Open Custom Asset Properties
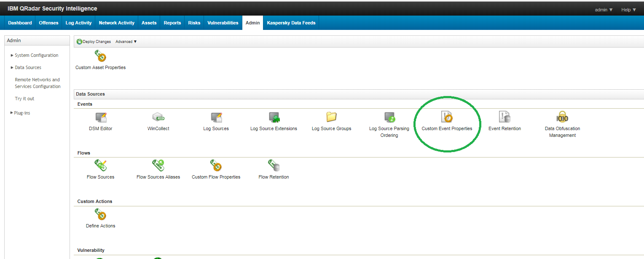Viewport: 644px width, 259px height. tap(100, 56)
